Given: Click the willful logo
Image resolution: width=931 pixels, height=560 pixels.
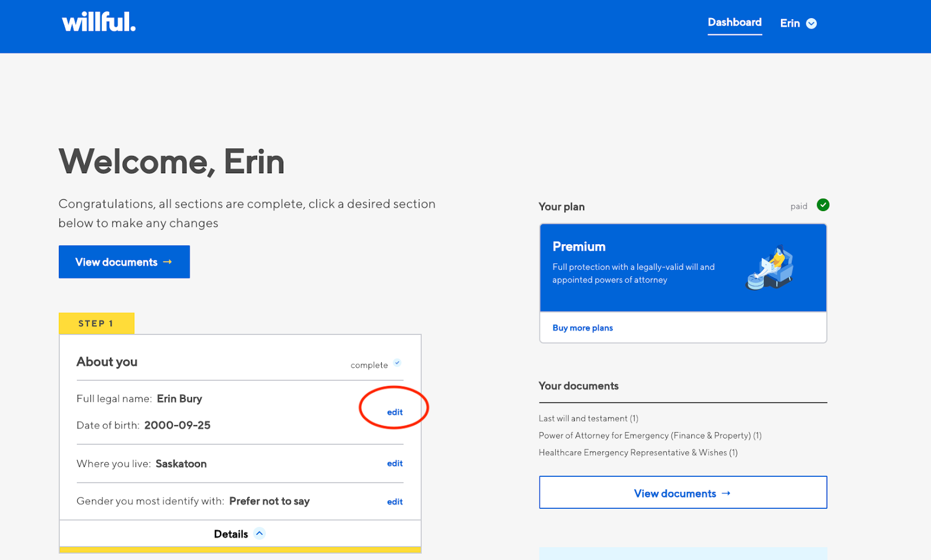Looking at the screenshot, I should pos(99,23).
